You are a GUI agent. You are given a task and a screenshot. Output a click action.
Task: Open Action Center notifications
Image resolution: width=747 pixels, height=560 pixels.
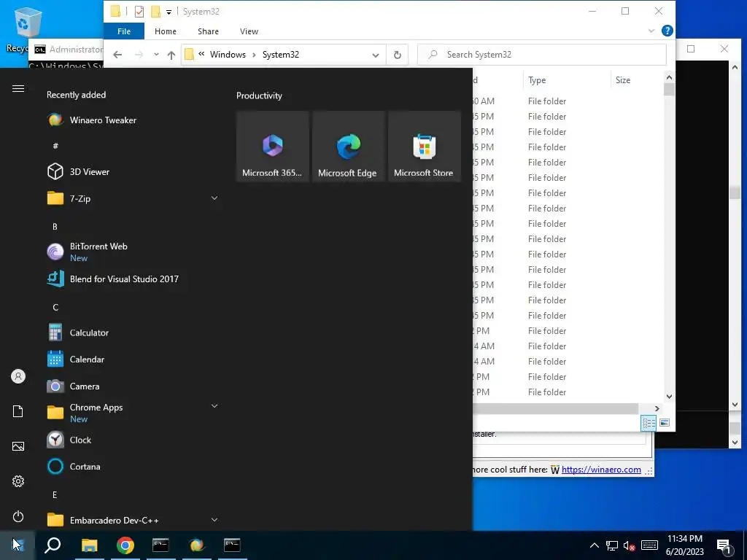(724, 545)
